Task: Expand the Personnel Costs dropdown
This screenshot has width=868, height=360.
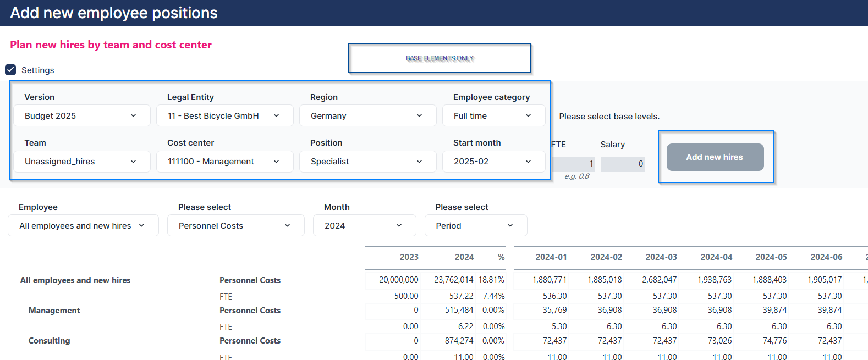Action: [235, 226]
